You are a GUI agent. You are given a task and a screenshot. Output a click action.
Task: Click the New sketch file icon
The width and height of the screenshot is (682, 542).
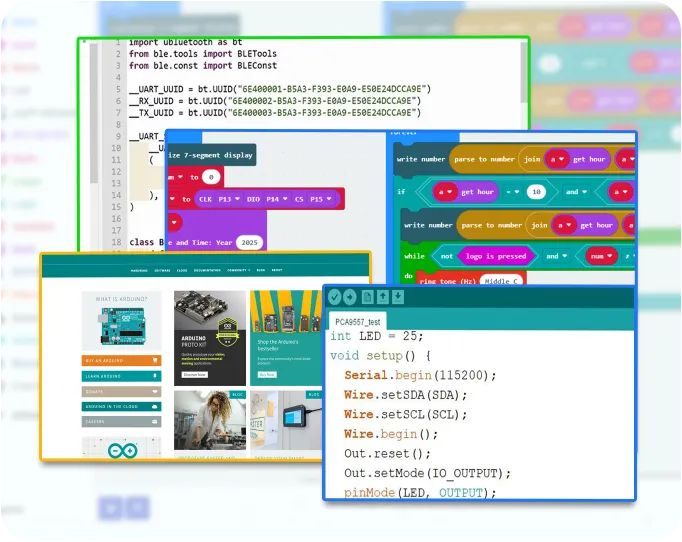[368, 297]
